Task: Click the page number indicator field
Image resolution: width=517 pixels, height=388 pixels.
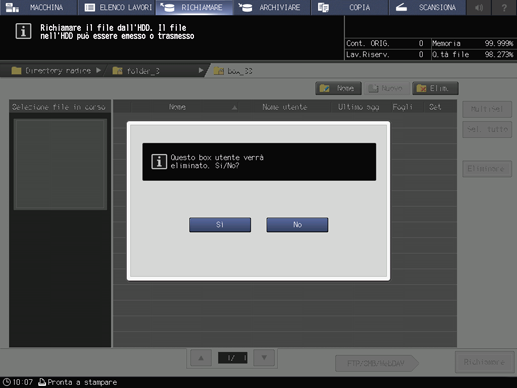Action: point(232,358)
